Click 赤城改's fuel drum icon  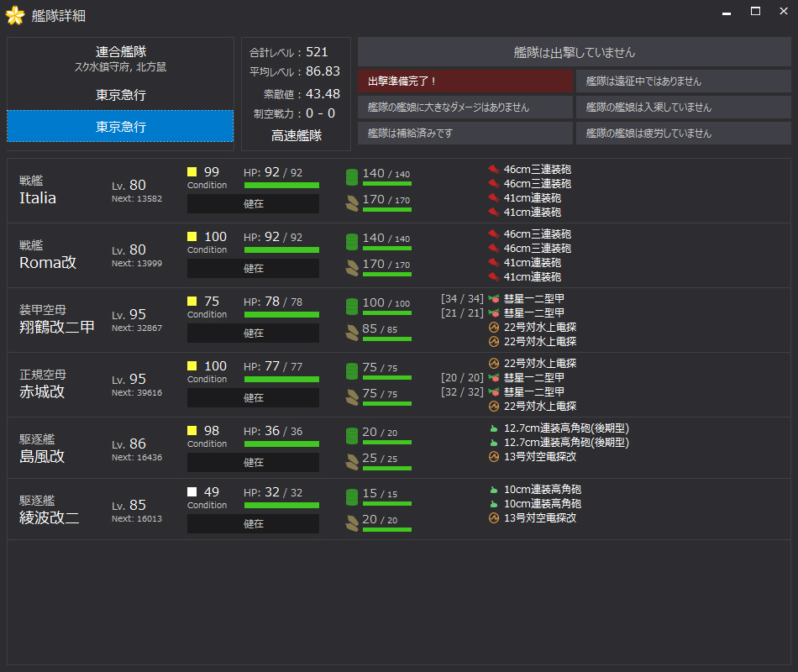click(352, 371)
